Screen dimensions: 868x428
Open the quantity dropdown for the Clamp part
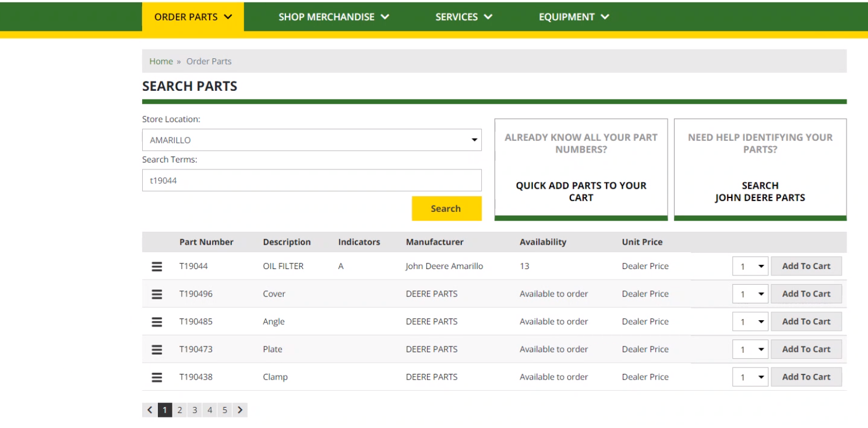click(x=750, y=376)
